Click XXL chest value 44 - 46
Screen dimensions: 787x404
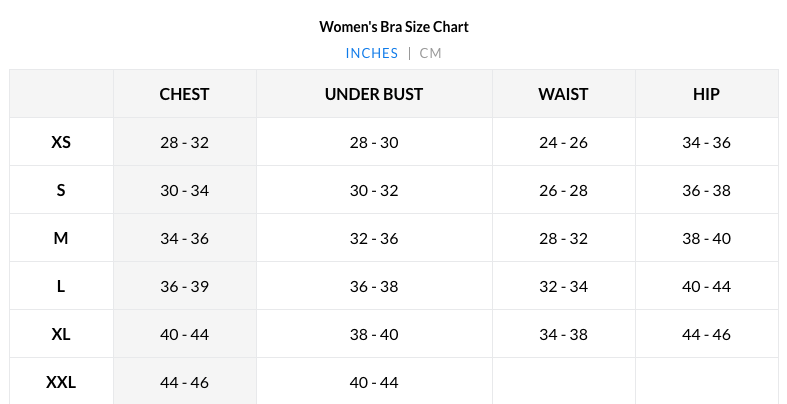coord(185,382)
